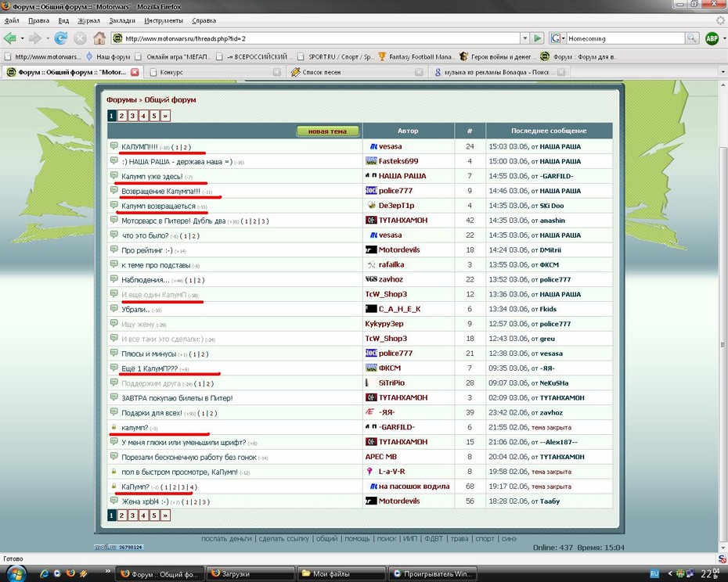This screenshot has height=582, width=728.
Task: Click the RU language indicator in the tray
Action: 654,573
